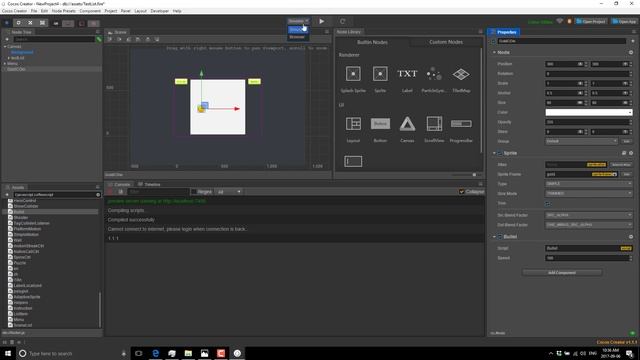Open the Sprite Type dropdown
The width and height of the screenshot is (640, 360).
pyautogui.click(x=589, y=184)
